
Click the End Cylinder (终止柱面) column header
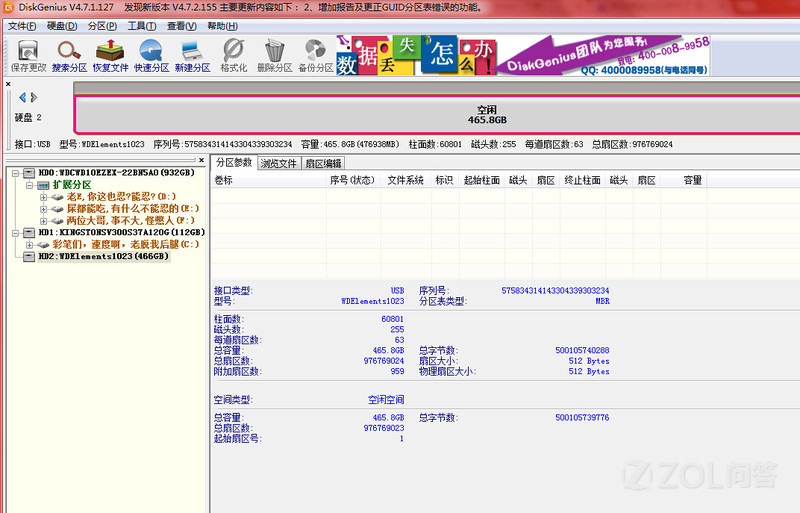pyautogui.click(x=583, y=180)
